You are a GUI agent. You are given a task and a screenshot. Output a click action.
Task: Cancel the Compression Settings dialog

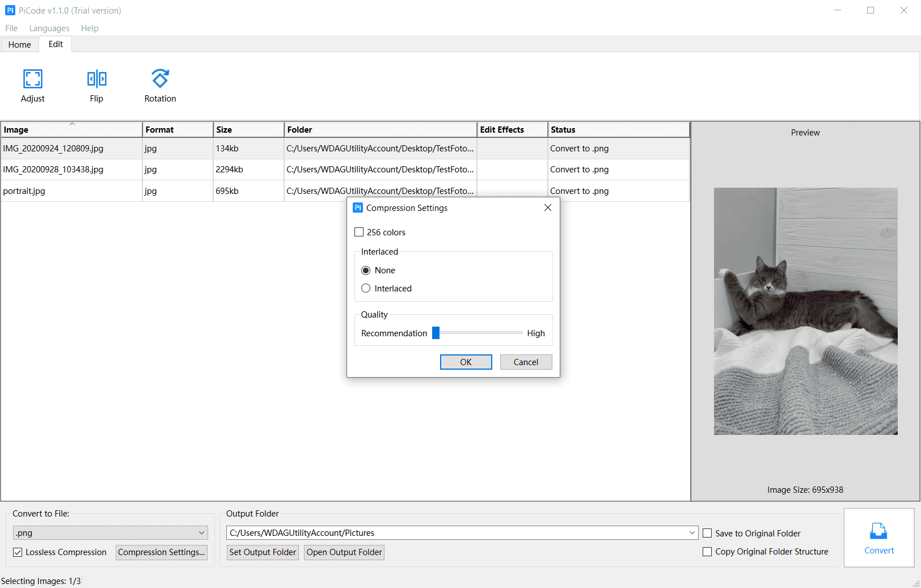[526, 362]
